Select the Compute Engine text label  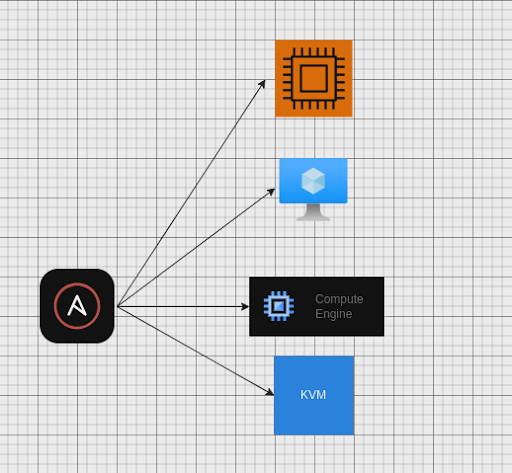pos(339,306)
